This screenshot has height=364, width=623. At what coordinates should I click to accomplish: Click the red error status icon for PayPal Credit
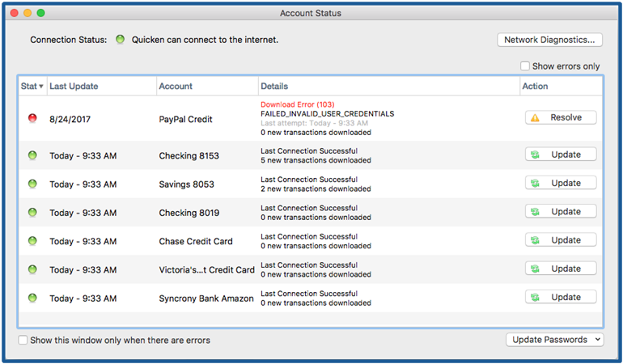(x=32, y=118)
